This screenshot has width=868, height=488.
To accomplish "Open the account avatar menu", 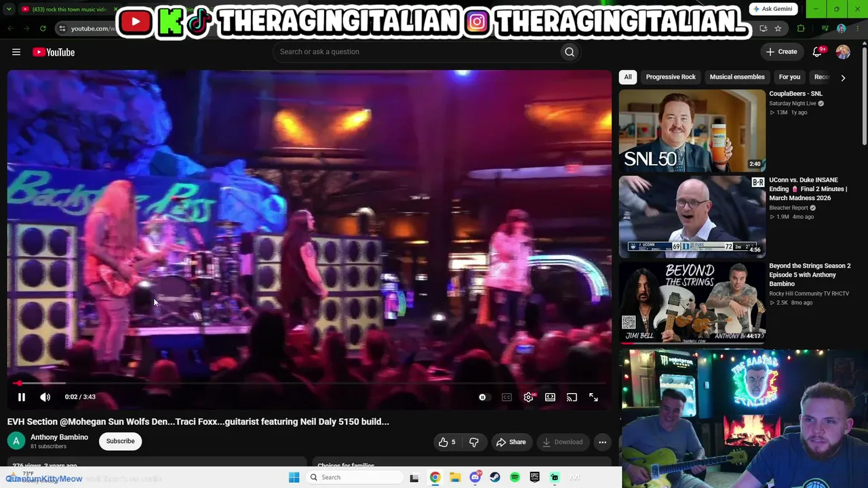I will (x=843, y=52).
